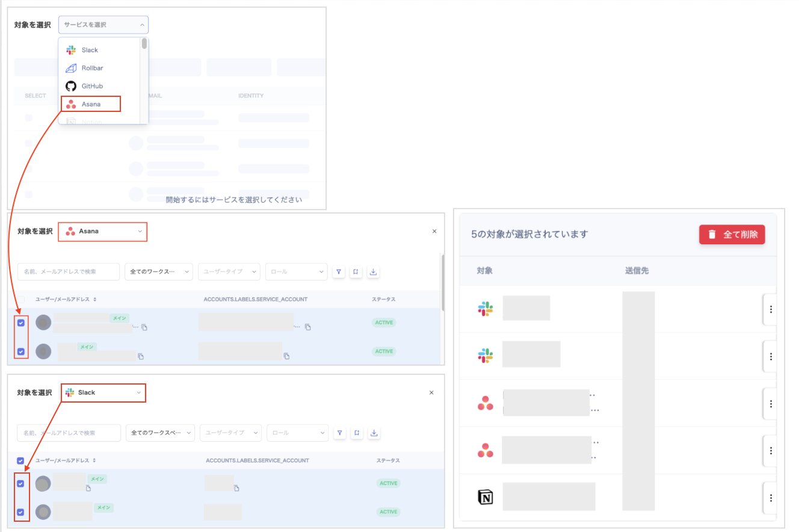
Task: Click the bookmark icon in the Slack panel
Action: [357, 433]
